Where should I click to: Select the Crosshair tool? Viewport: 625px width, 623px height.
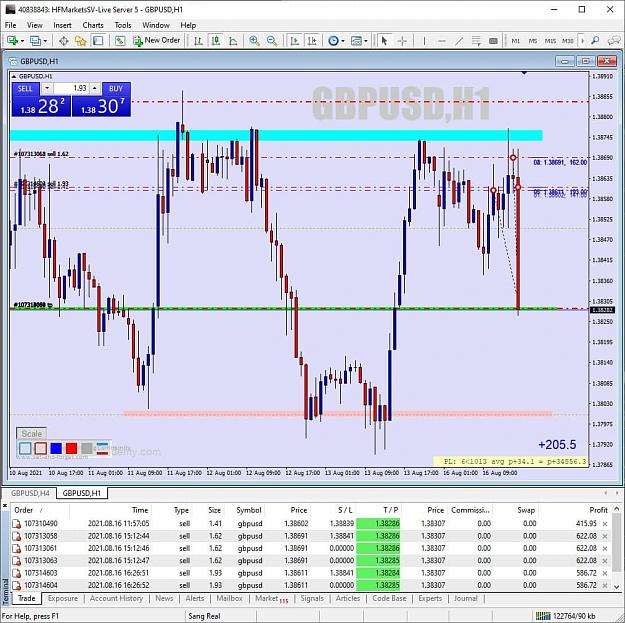click(x=402, y=41)
